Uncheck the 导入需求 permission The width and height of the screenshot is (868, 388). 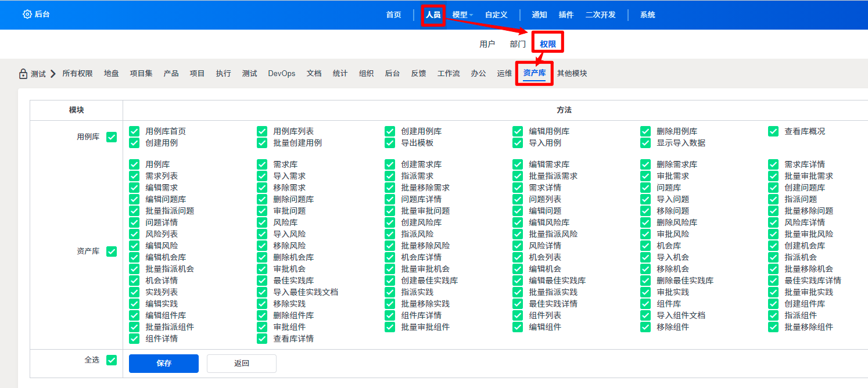[262, 176]
